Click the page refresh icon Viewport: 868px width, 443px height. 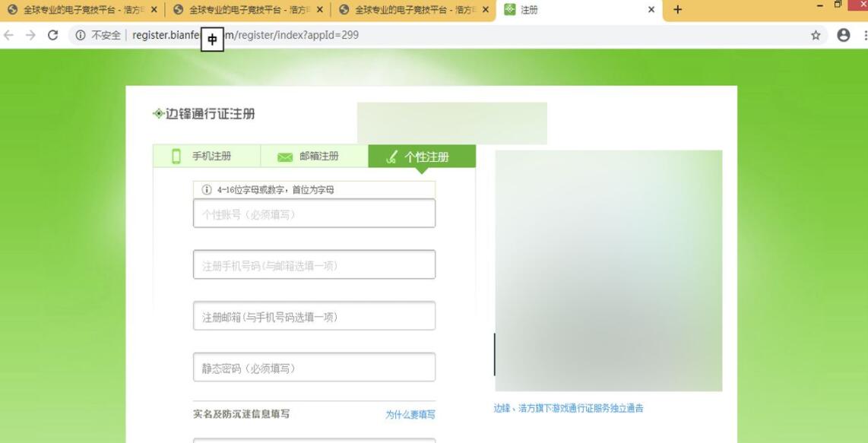point(51,35)
